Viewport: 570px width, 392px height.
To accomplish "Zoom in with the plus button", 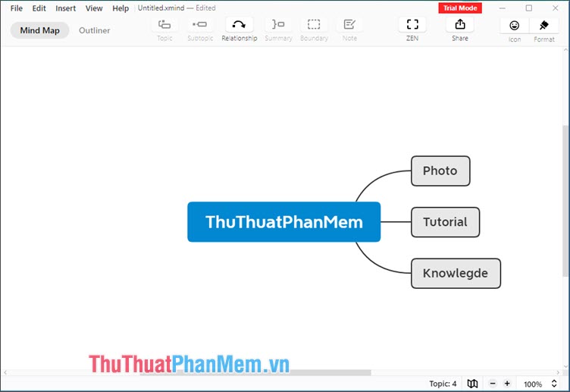I will 507,384.
